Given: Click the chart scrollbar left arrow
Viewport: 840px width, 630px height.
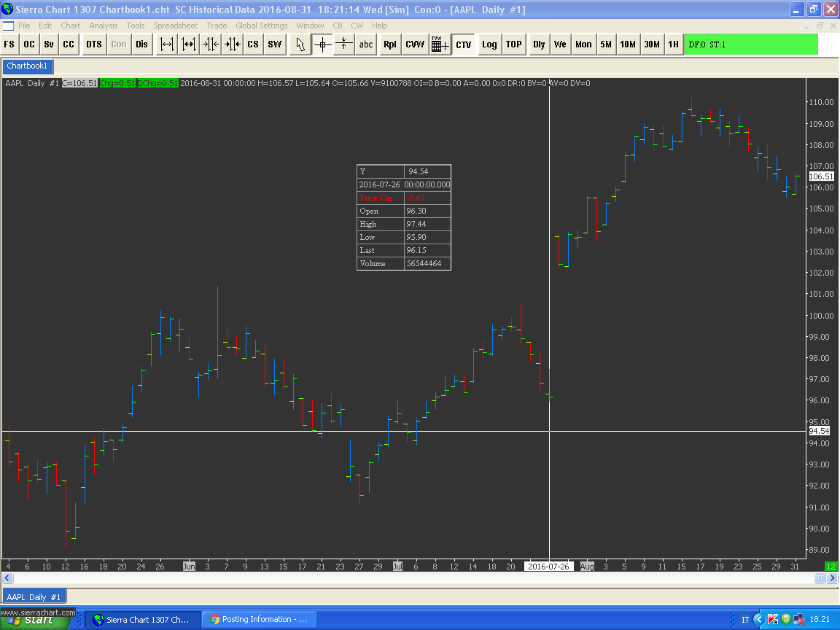Looking at the screenshot, I should click(x=7, y=577).
